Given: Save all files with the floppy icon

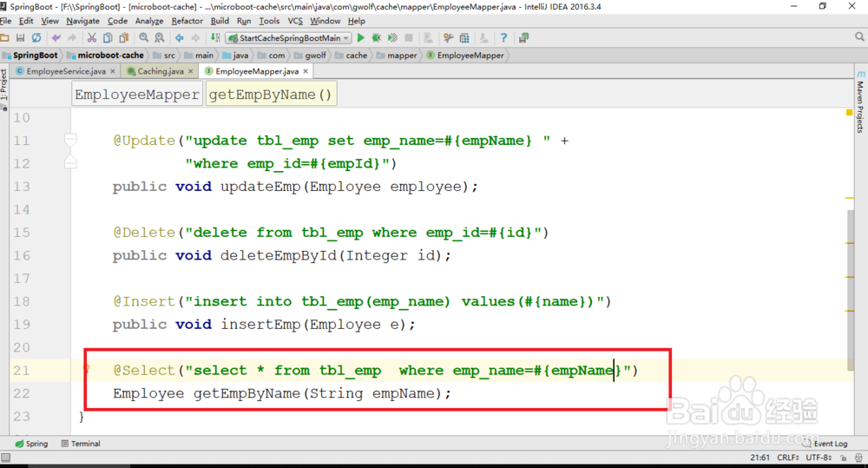Looking at the screenshot, I should coord(21,37).
